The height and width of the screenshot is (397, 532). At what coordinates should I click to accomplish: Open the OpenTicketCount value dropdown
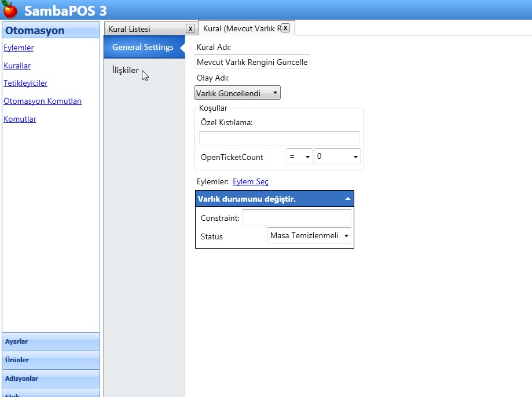coord(337,157)
